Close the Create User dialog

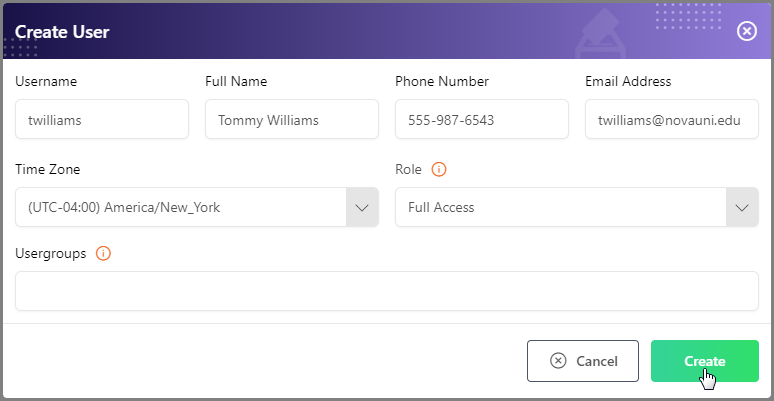pos(746,32)
